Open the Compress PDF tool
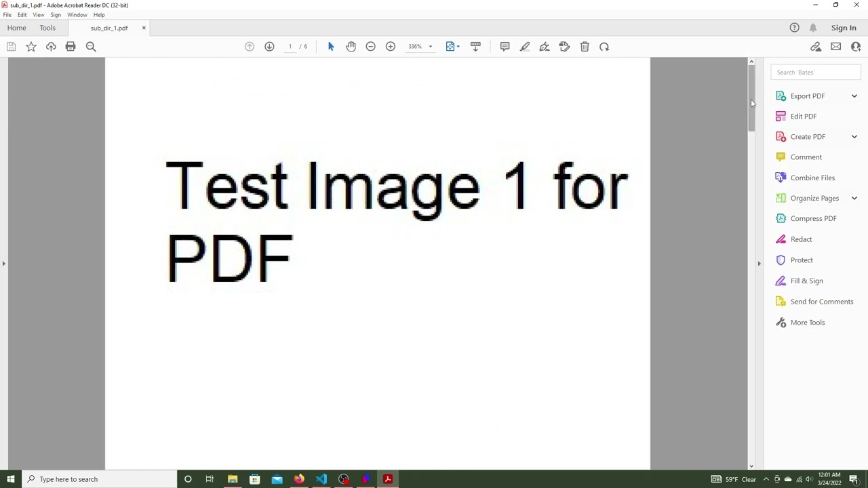 point(813,219)
